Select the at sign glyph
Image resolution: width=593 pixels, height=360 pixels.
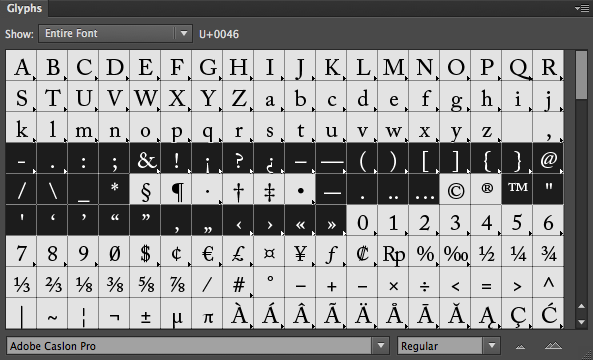(548, 158)
